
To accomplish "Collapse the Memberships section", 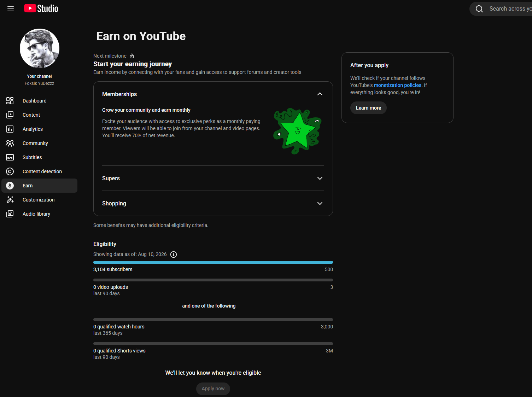I will [x=320, y=94].
